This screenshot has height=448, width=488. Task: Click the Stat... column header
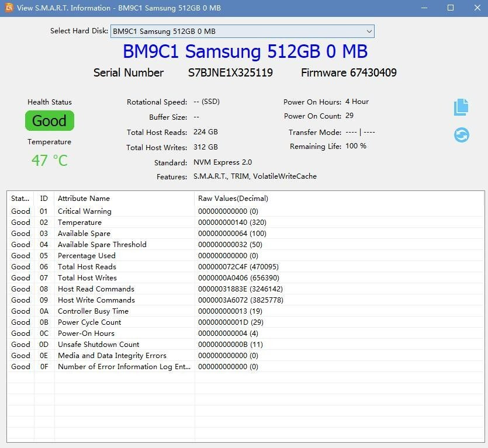[x=18, y=198]
